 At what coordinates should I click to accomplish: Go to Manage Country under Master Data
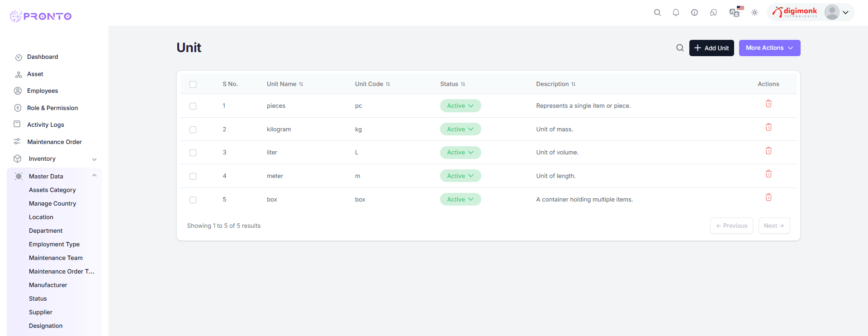(52, 204)
